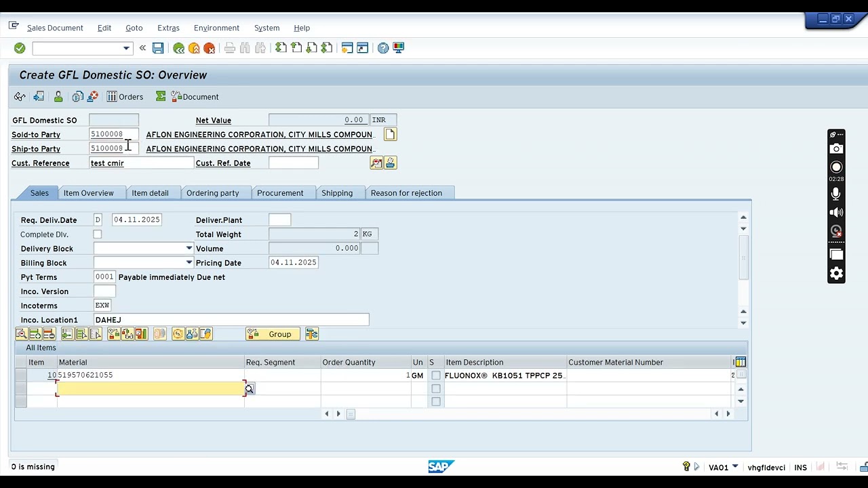Image resolution: width=868 pixels, height=488 pixels.
Task: Open Orders list
Action: tap(125, 97)
